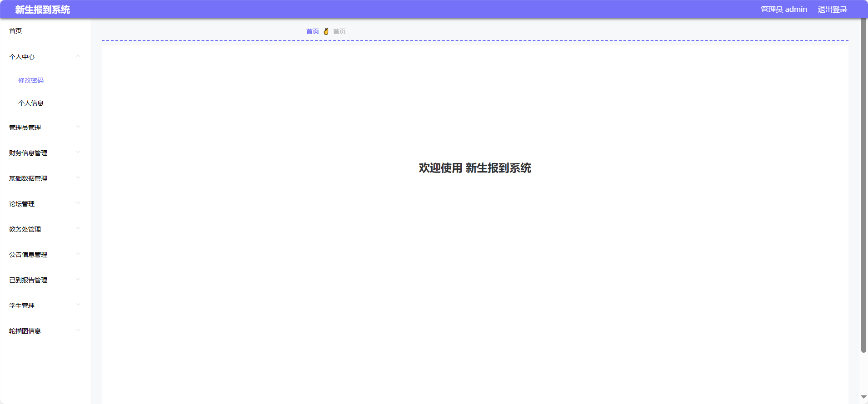Click the vertical page scrollbar thumb
Viewport: 868px width, 404px height.
pyautogui.click(x=863, y=185)
